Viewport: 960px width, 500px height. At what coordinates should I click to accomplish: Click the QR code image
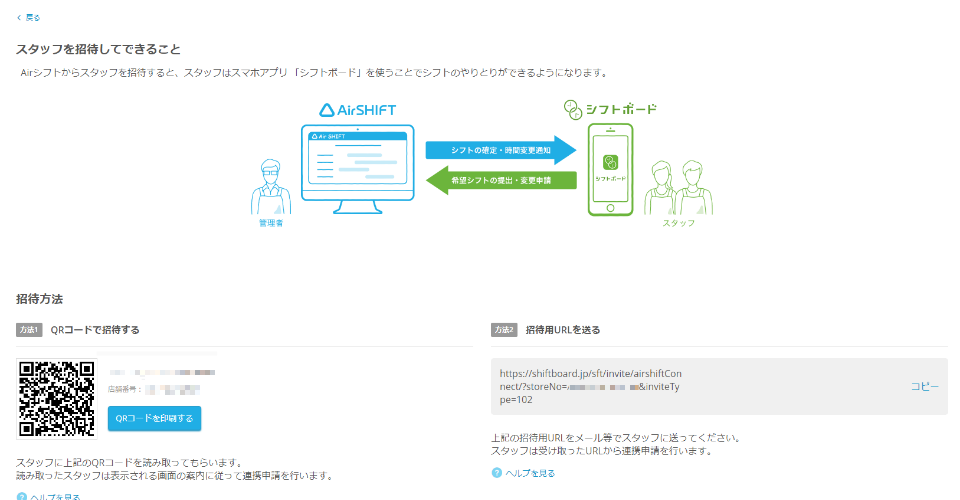point(59,398)
